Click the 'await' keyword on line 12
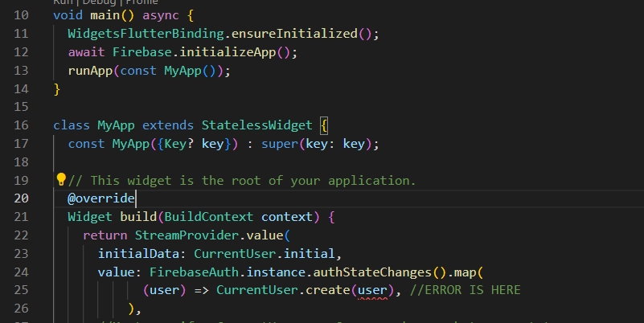 click(86, 52)
